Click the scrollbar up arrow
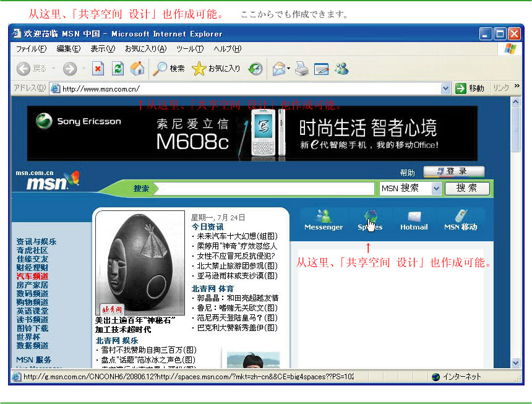The width and height of the screenshot is (532, 404). tap(516, 101)
